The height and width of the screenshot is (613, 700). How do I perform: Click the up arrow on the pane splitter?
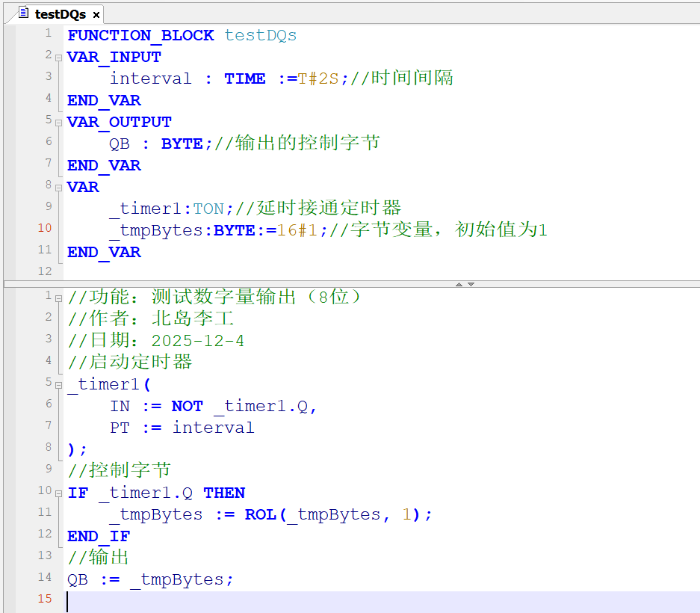click(459, 284)
